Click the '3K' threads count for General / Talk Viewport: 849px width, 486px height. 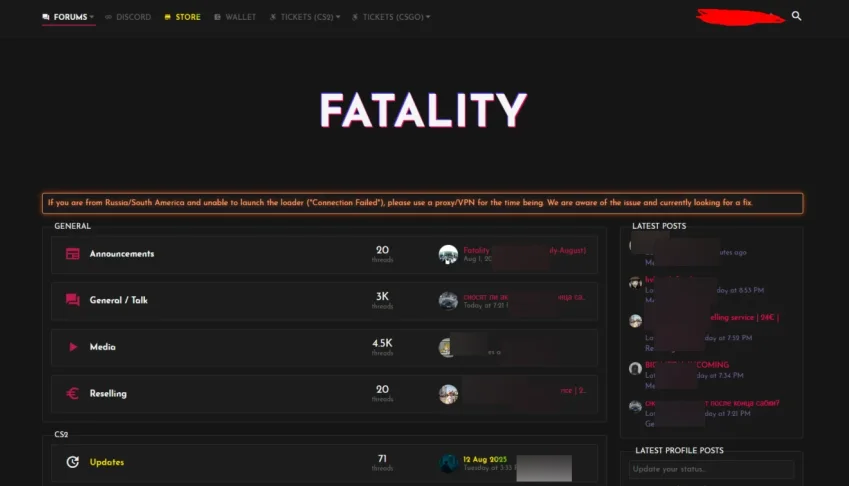[x=382, y=297]
